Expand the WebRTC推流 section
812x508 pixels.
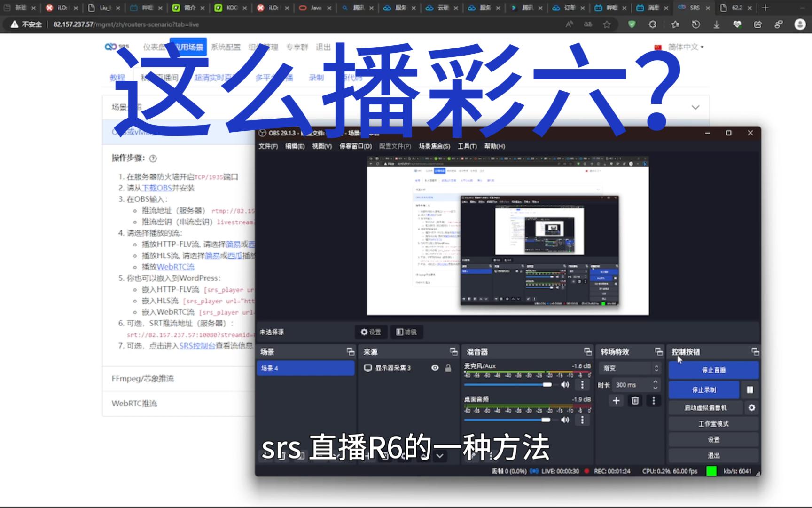134,404
